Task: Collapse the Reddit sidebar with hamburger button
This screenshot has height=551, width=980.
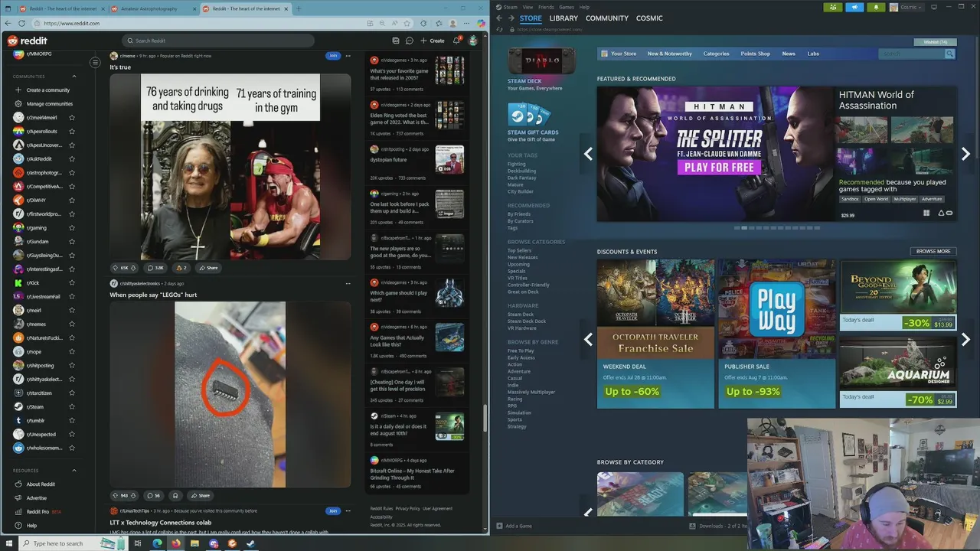Action: coord(95,62)
